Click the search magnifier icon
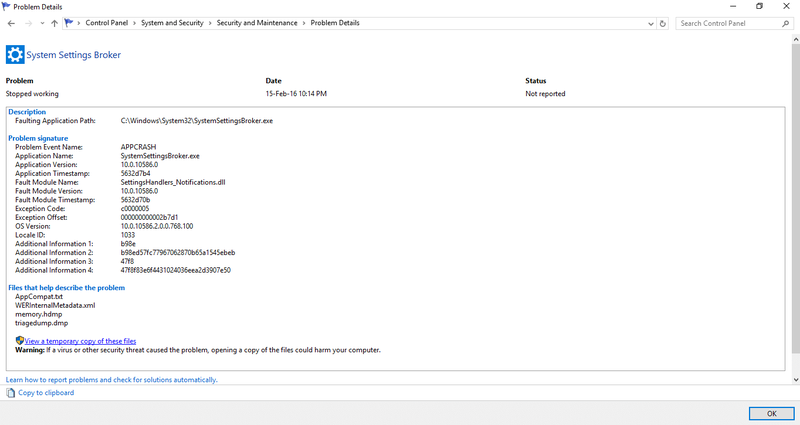 [x=785, y=23]
